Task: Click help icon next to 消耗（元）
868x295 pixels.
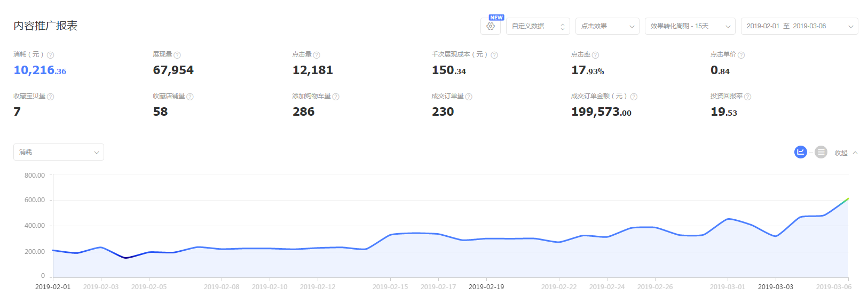Action: (50, 55)
